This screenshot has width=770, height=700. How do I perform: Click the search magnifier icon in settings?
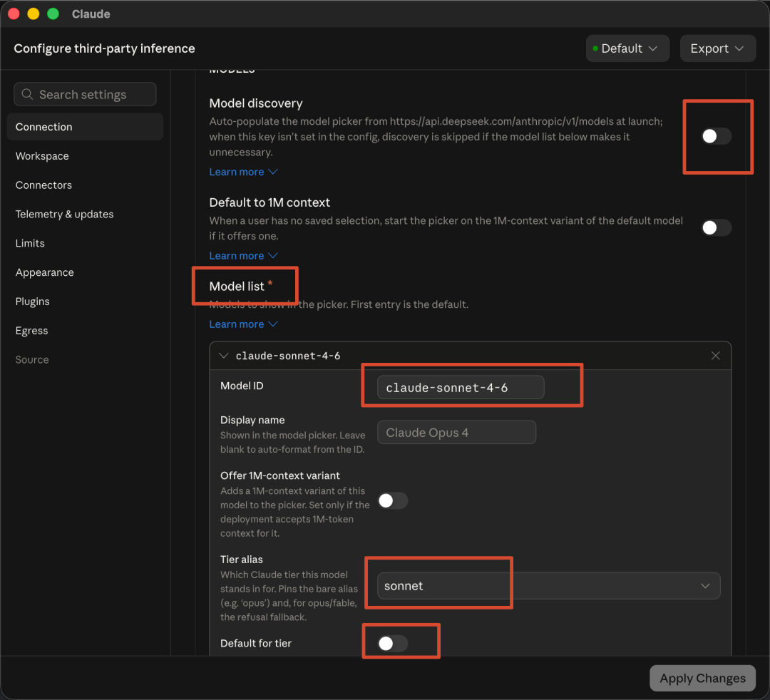[x=28, y=94]
